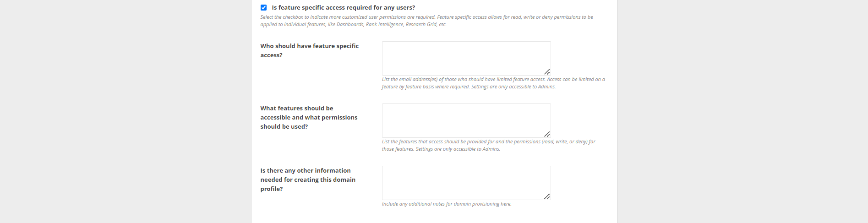Image resolution: width=868 pixels, height=223 pixels.
Task: Click "Dashboards, Rank Intelligence, Research Grid" hint line
Action: (353, 25)
